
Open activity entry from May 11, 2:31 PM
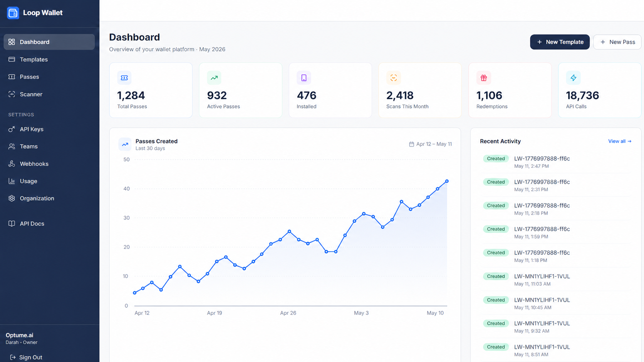click(556, 185)
